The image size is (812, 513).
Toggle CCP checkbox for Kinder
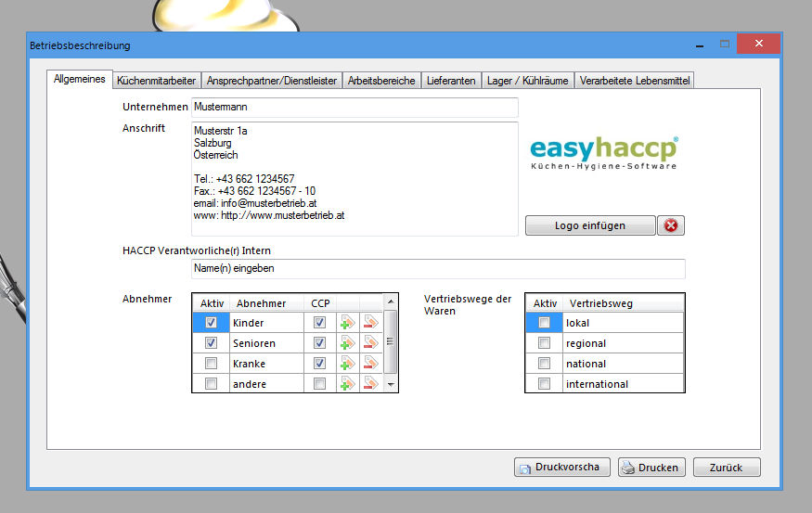pos(319,323)
